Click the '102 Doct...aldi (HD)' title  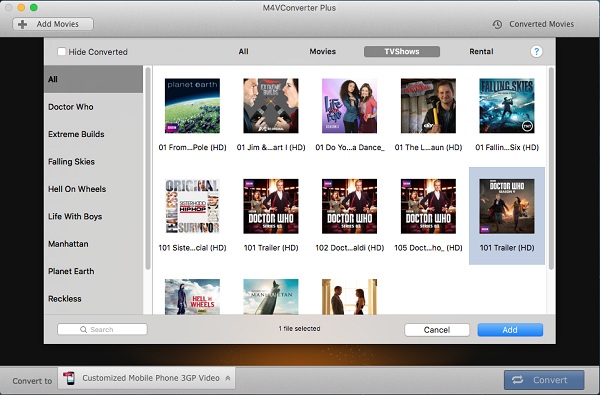click(349, 248)
